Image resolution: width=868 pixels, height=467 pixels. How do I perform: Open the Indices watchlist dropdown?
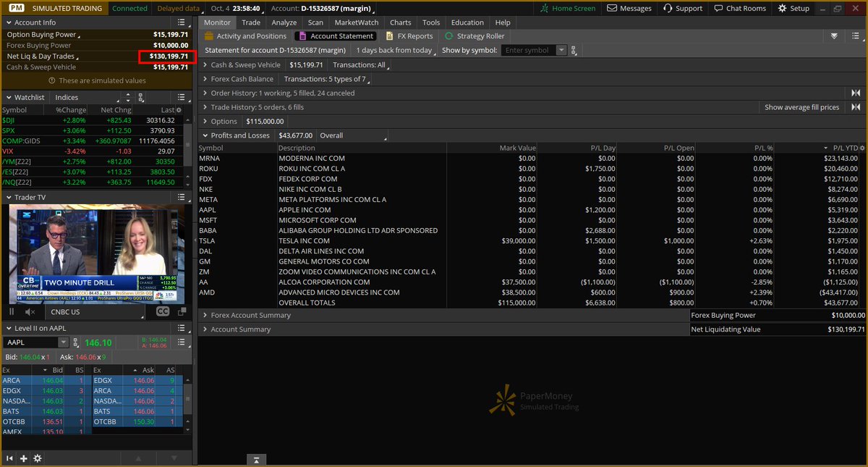click(88, 97)
